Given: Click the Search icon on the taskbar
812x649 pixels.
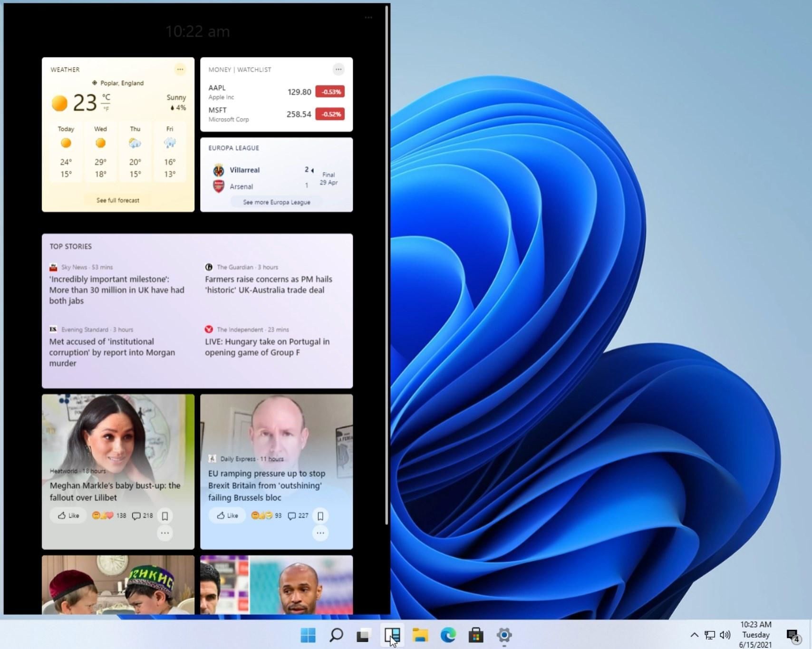Looking at the screenshot, I should 336,635.
